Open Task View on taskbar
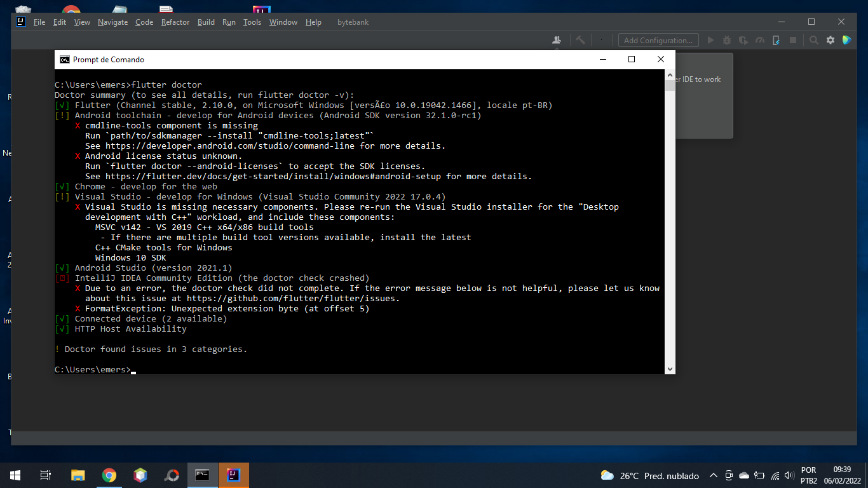 click(46, 475)
